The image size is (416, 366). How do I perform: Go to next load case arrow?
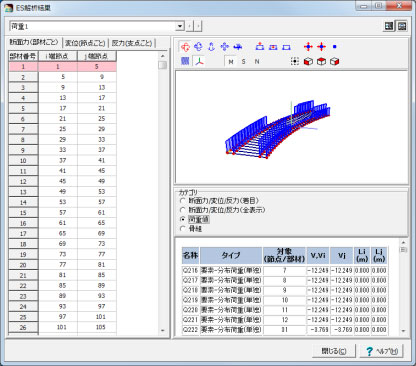(198, 26)
